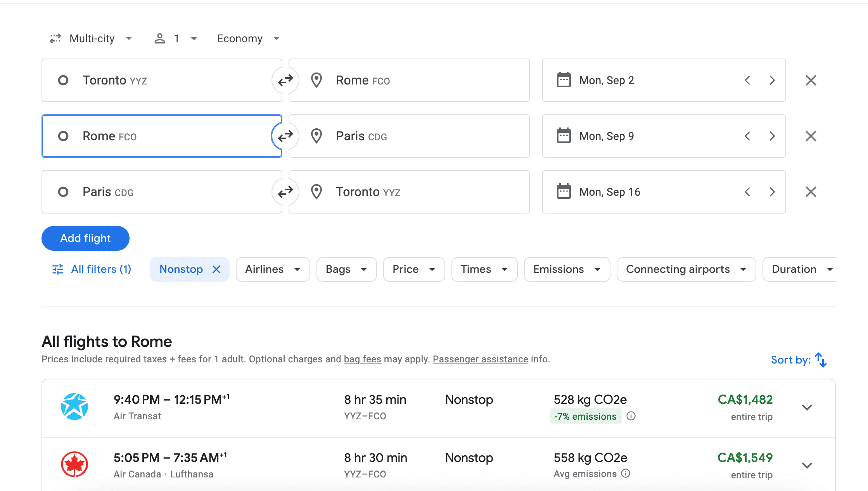Open calendar for Mon, Sep 16 date
The height and width of the screenshot is (491, 868).
[609, 192]
